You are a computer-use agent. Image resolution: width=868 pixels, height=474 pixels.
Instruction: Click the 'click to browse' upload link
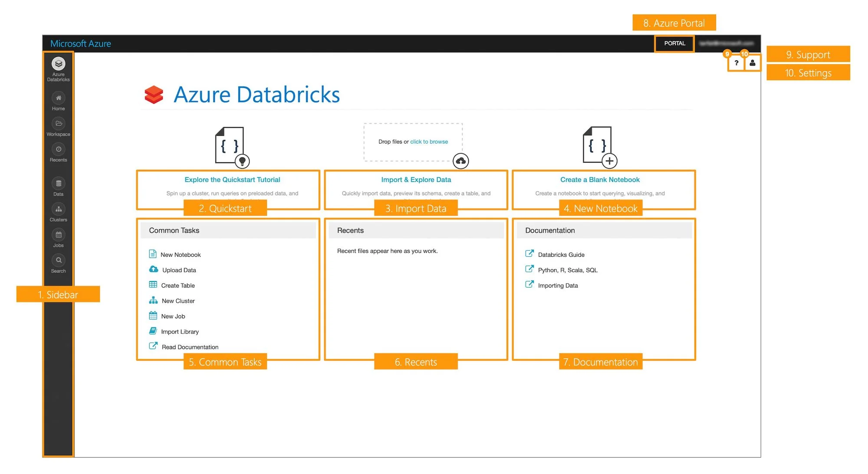[429, 141]
